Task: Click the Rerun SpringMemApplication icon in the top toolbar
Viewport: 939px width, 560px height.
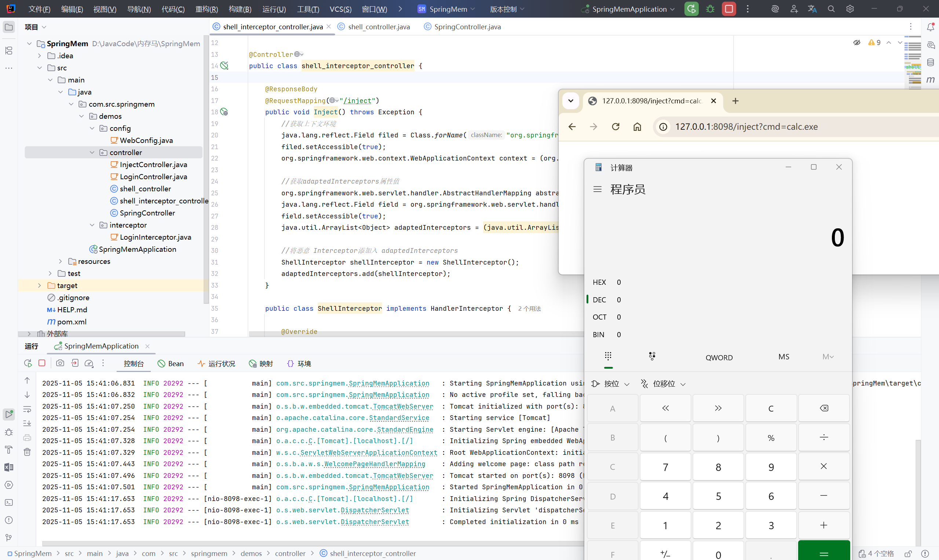Action: (691, 9)
